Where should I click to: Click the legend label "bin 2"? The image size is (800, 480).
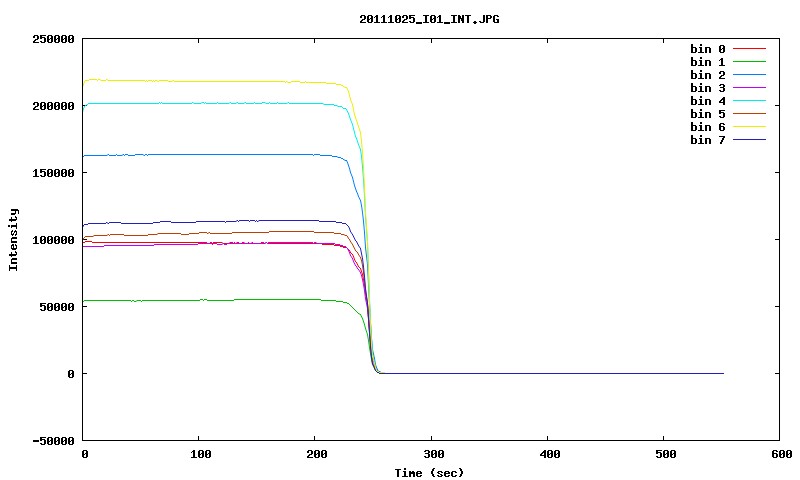click(707, 75)
